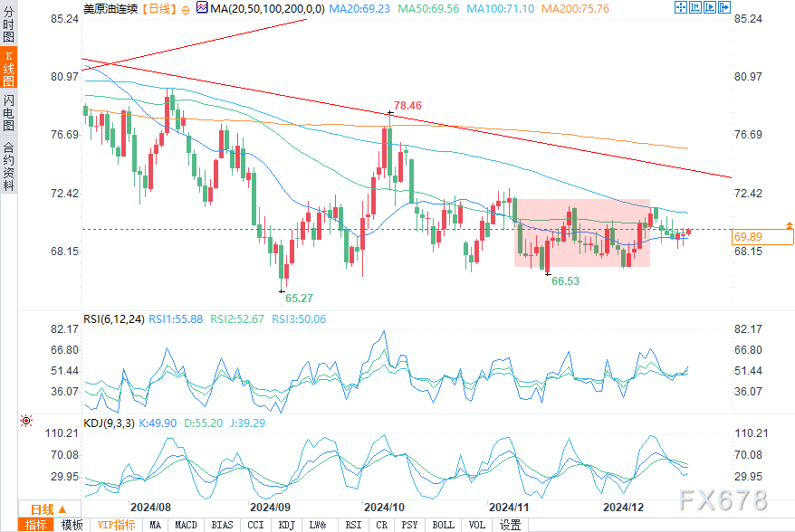Screen dimensions: 795x532
Task: Select the RSI indicator button
Action: click(x=352, y=525)
